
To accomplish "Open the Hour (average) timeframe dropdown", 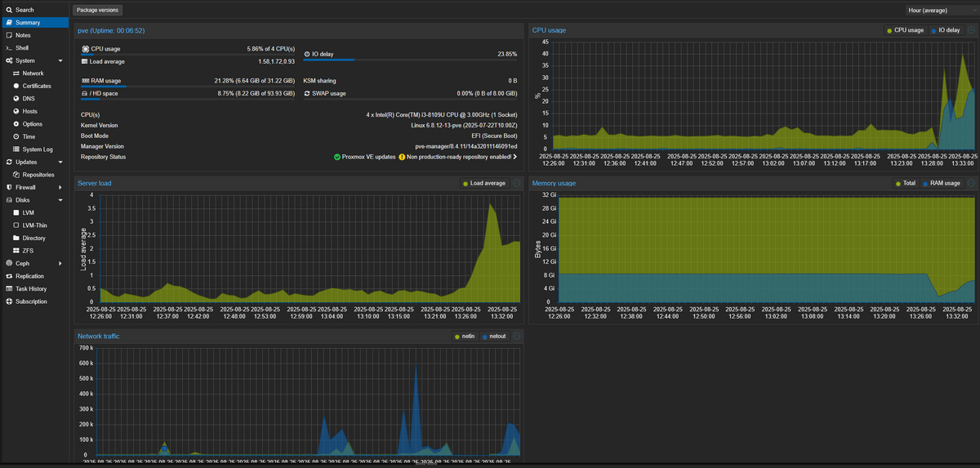I will click(940, 11).
